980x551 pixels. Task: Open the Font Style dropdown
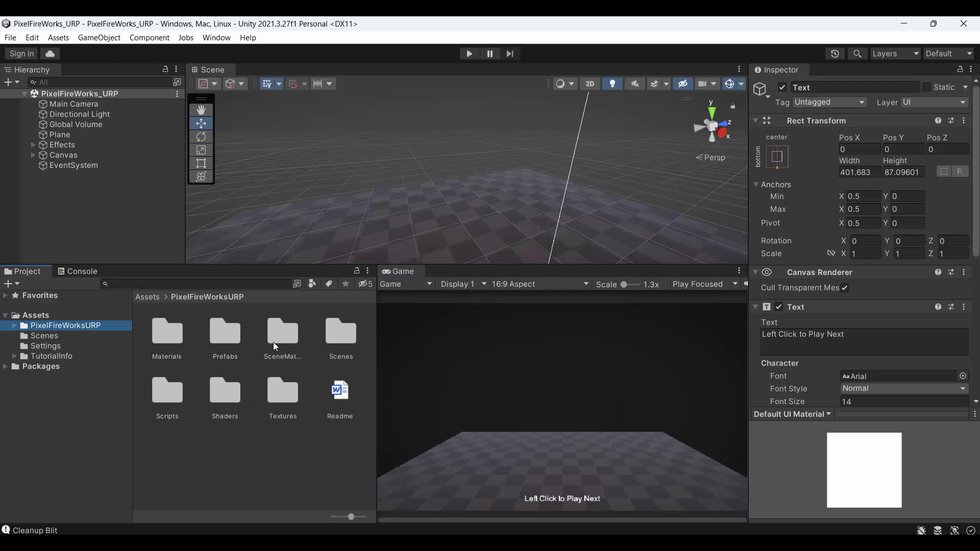tap(904, 389)
